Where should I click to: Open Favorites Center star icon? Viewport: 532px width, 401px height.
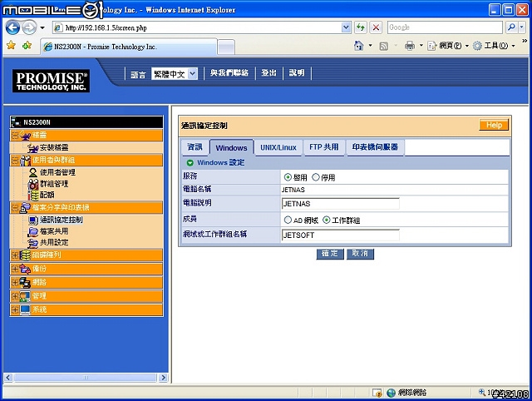tap(11, 45)
